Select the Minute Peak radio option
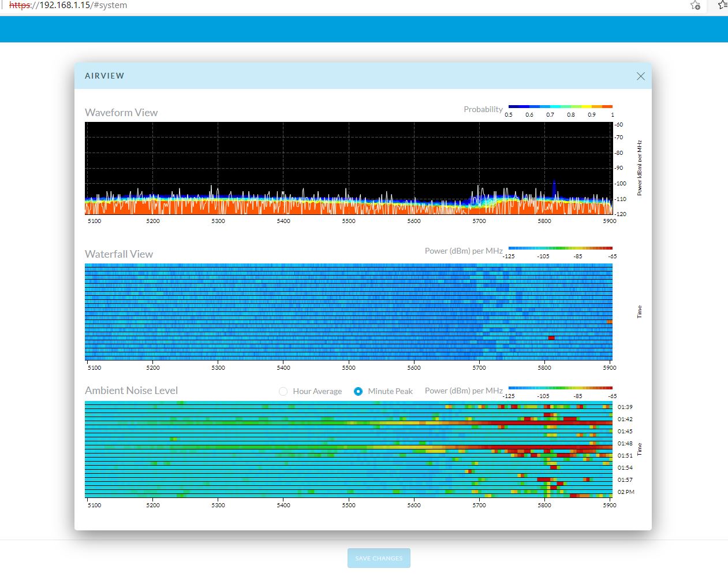 358,391
